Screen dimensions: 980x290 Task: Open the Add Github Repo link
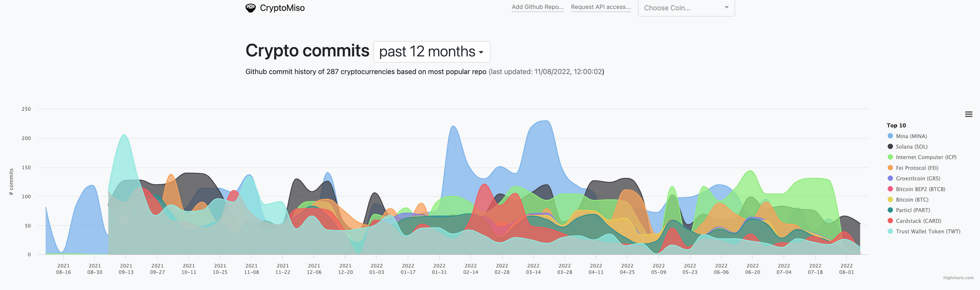click(538, 7)
